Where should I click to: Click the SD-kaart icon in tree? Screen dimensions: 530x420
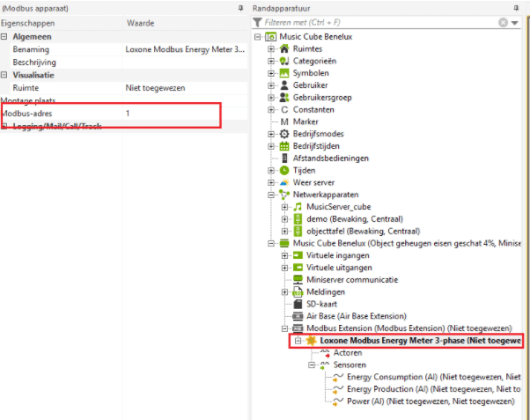(298, 304)
